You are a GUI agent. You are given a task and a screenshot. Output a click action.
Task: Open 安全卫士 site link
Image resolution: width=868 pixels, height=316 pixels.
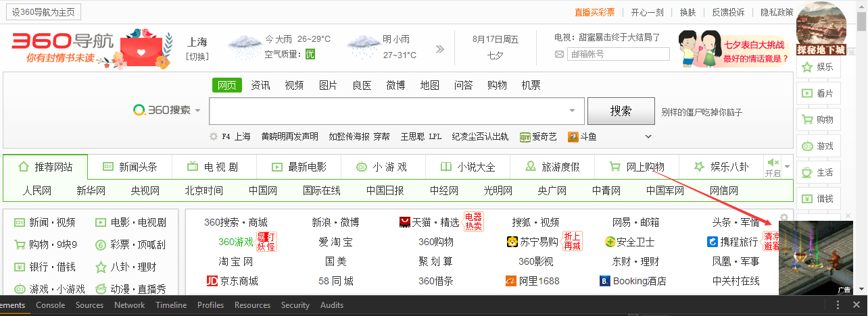pyautogui.click(x=630, y=242)
